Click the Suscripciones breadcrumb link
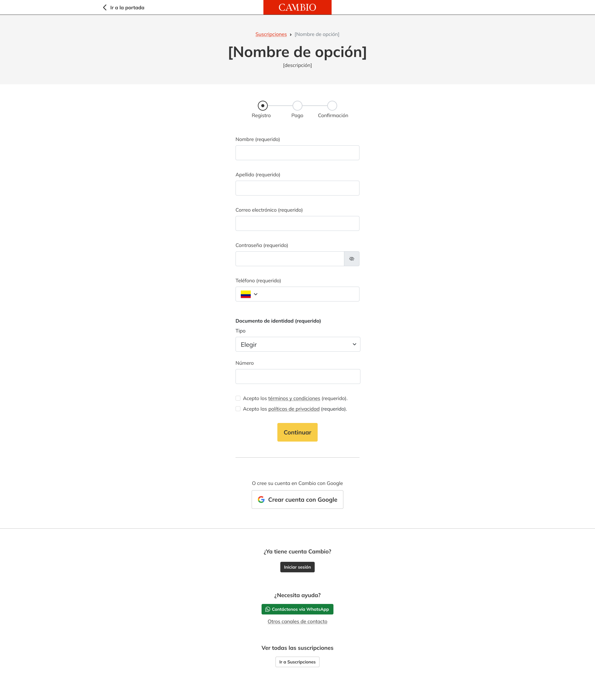 click(x=271, y=34)
